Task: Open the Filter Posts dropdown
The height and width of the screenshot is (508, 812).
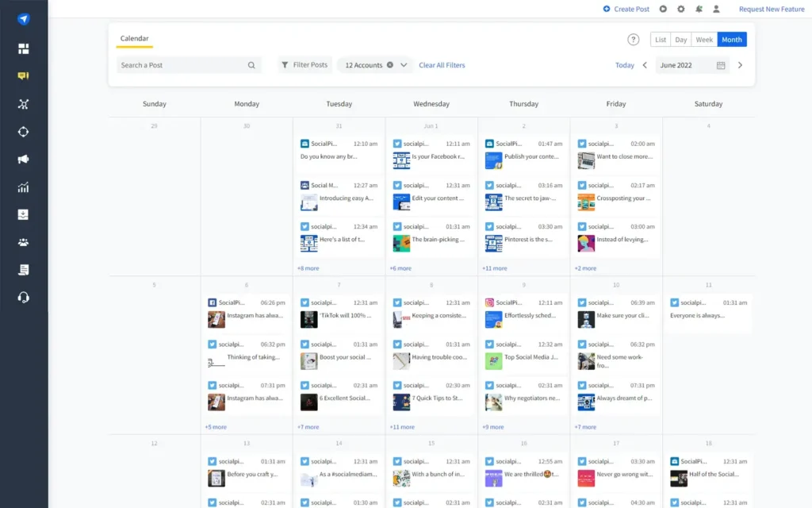Action: coord(304,65)
